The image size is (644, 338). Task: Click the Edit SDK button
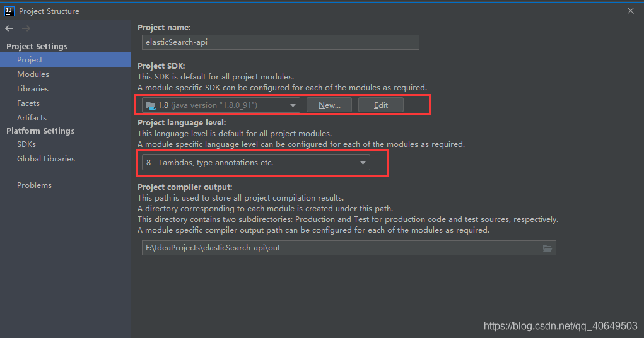coord(381,105)
